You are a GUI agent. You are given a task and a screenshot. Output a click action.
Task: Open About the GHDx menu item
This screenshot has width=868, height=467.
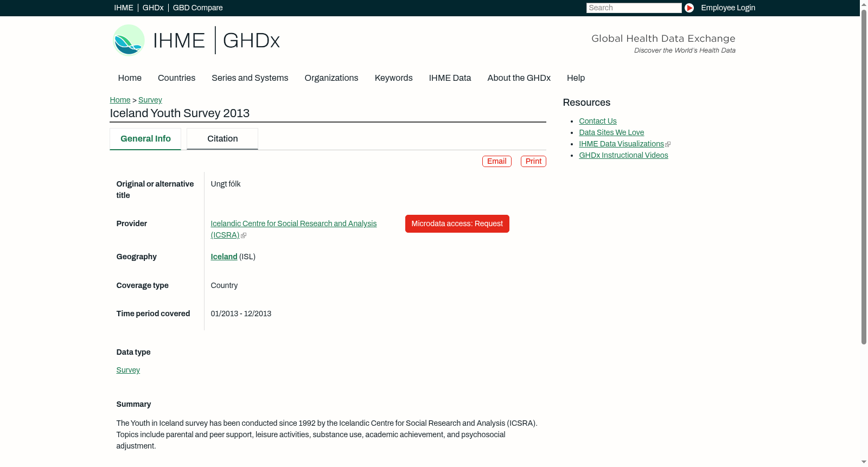pyautogui.click(x=519, y=78)
